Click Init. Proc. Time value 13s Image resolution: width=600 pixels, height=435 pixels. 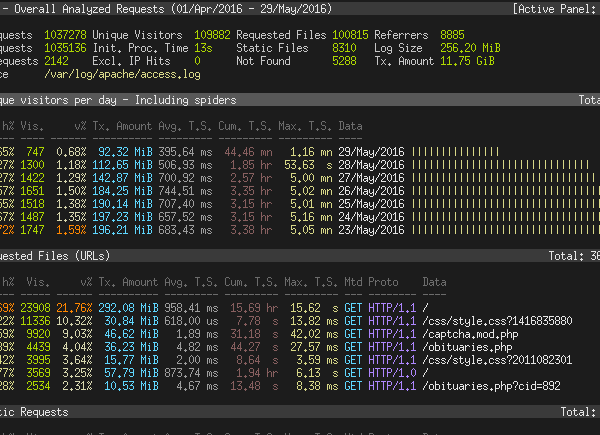203,48
